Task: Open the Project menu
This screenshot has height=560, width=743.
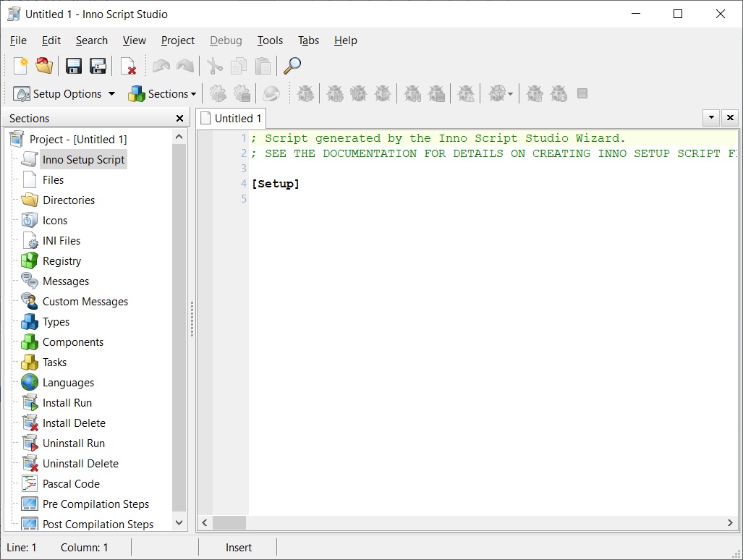Action: pos(178,41)
